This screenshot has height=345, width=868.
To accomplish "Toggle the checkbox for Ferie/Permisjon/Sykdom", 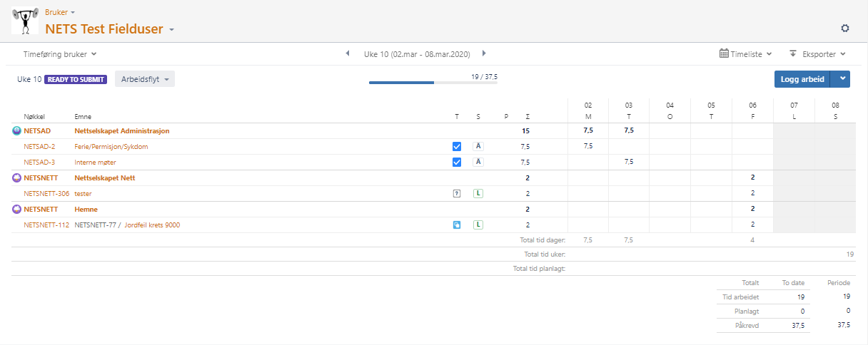I will (457, 146).
